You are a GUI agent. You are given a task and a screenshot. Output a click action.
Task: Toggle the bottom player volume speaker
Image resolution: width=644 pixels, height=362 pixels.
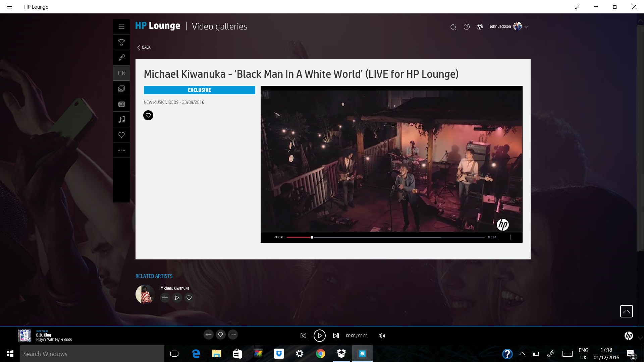pos(382,336)
